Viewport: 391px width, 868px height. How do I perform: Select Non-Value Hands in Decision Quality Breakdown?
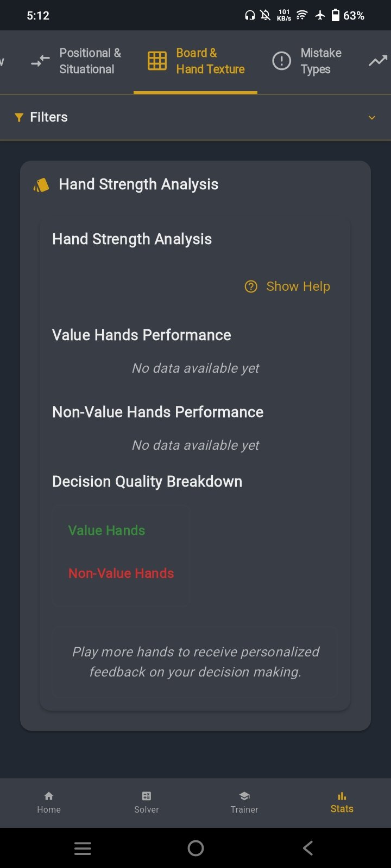(121, 573)
